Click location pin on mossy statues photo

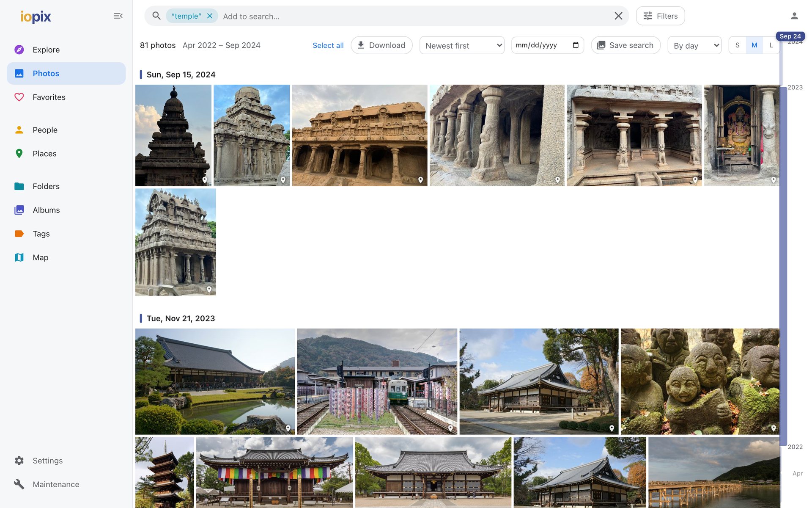(773, 428)
